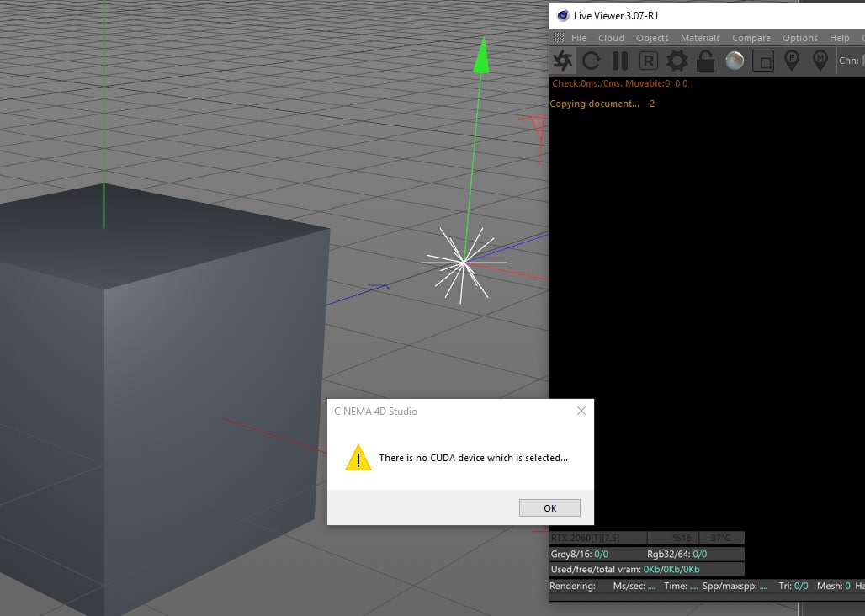Click the CINEMA 4D Studio dialog title
This screenshot has width=865, height=616.
[x=375, y=412]
